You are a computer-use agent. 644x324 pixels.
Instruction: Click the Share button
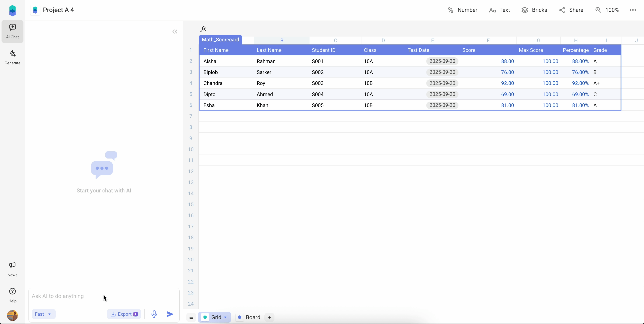[571, 10]
